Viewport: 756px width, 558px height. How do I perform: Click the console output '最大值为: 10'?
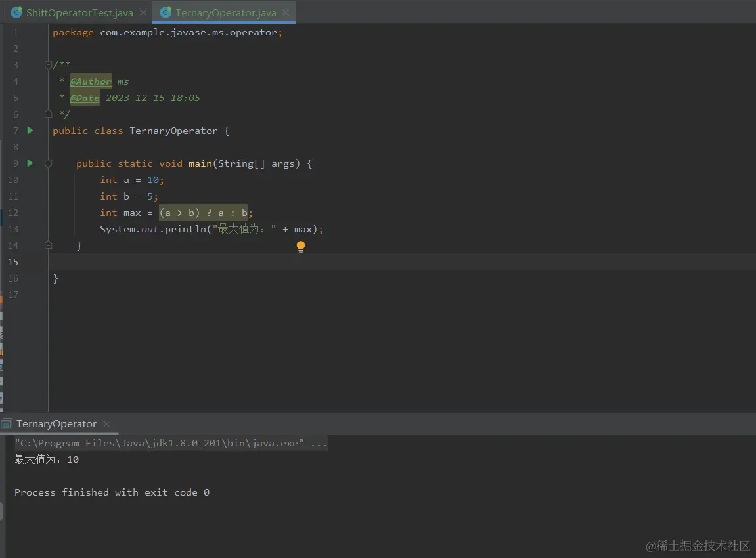pyautogui.click(x=46, y=460)
